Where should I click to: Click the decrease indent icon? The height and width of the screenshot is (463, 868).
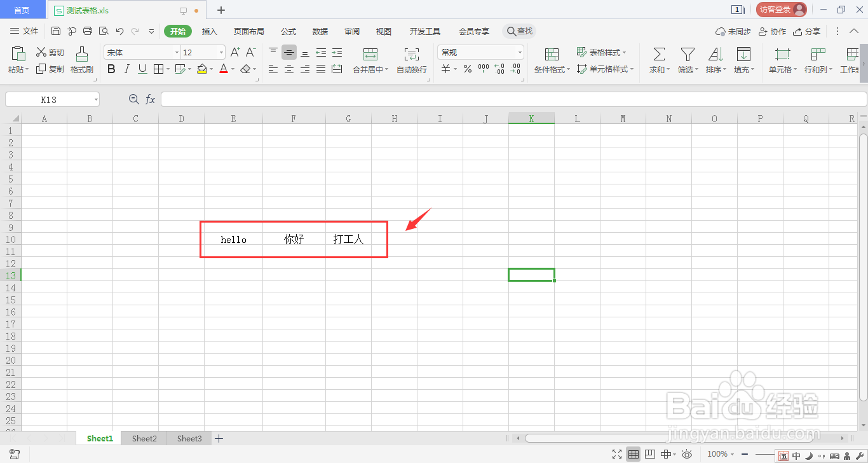pyautogui.click(x=321, y=52)
